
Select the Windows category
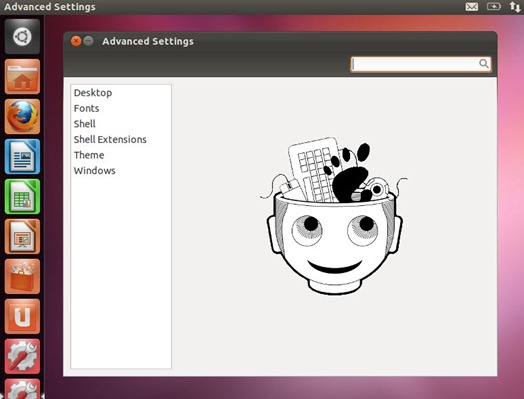point(95,170)
